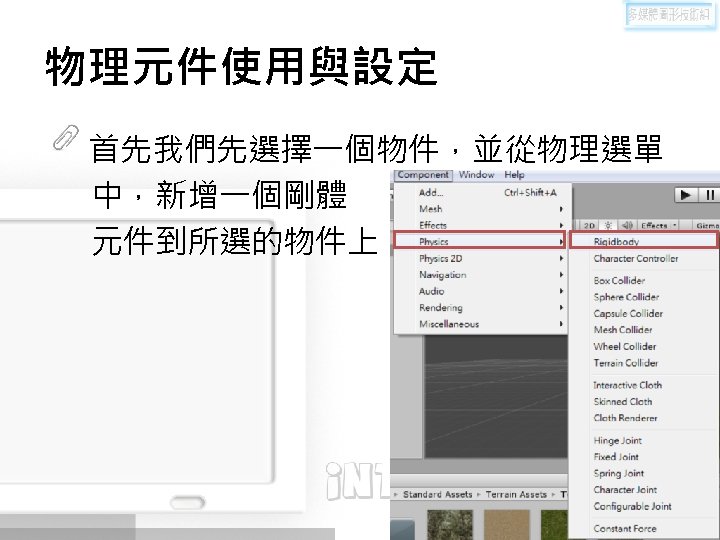Click the paperclip bullet icon

click(x=66, y=137)
